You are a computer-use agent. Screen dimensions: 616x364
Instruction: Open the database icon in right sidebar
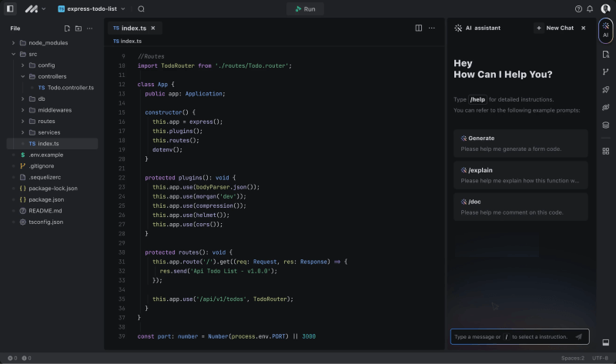pos(606,125)
